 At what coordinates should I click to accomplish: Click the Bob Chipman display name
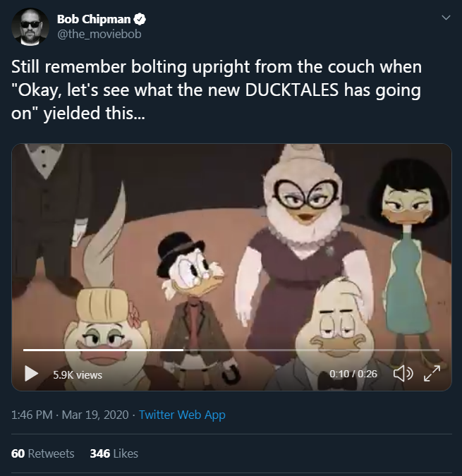(x=94, y=19)
